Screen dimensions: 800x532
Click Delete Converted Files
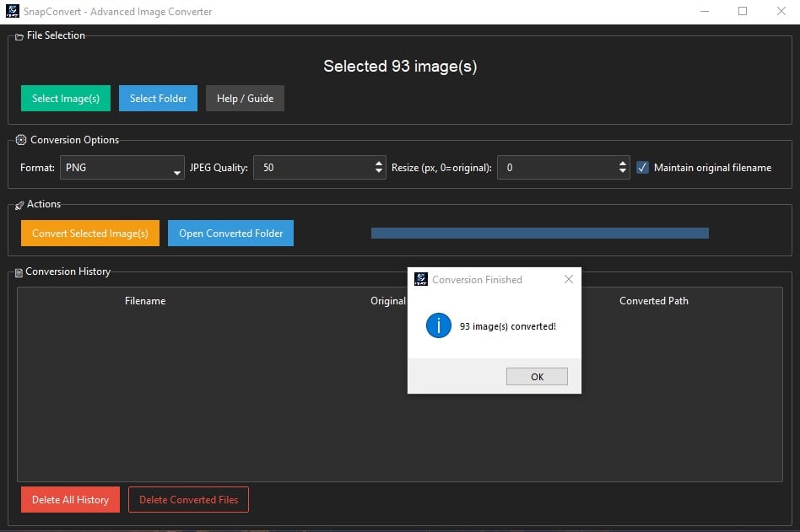click(x=189, y=500)
